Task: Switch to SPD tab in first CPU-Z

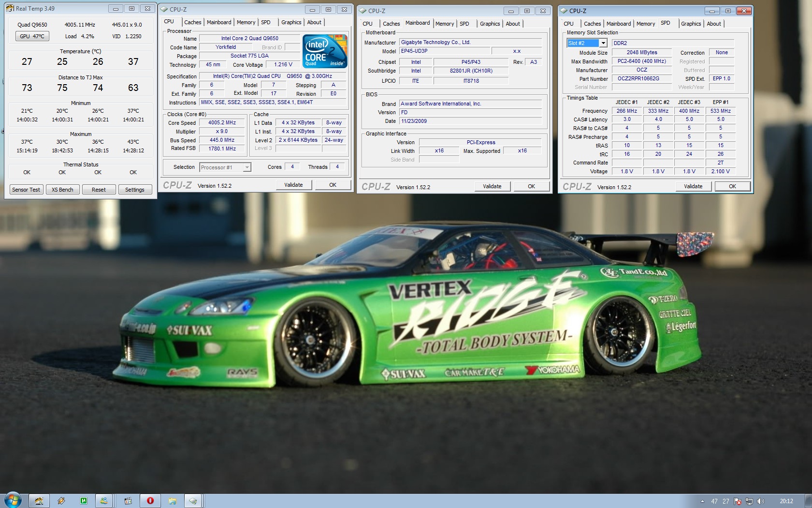Action: pyautogui.click(x=266, y=22)
